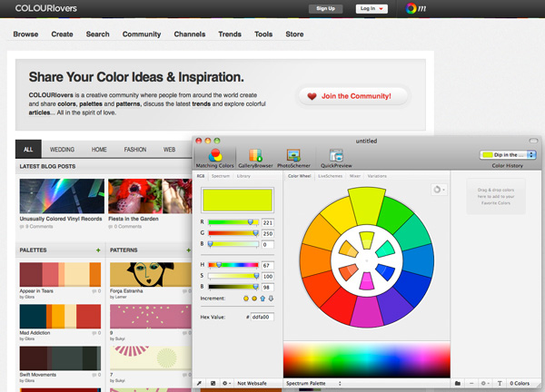This screenshot has height=392, width=545.
Task: Open the Color History dropdown
Action: 508,155
